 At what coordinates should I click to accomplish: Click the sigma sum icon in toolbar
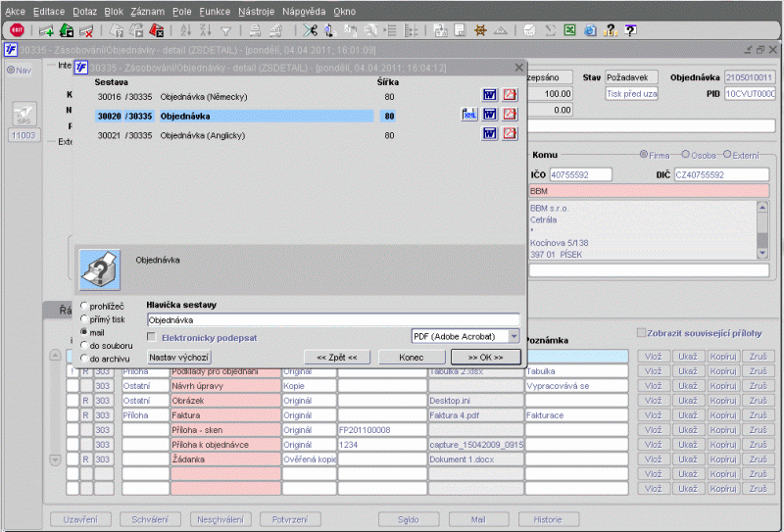551,30
